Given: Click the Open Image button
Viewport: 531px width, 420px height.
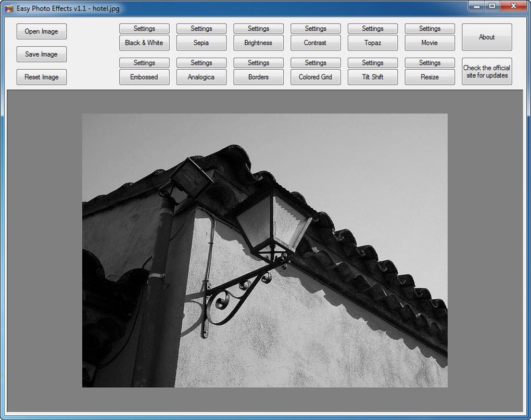Looking at the screenshot, I should [x=41, y=31].
